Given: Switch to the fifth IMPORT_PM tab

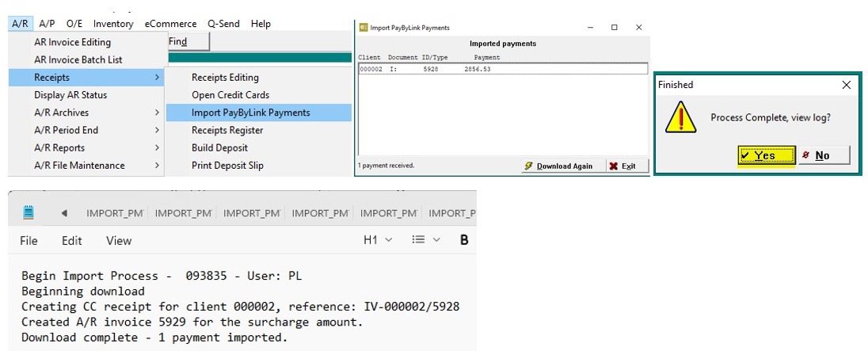Looking at the screenshot, I should pyautogui.click(x=389, y=213).
